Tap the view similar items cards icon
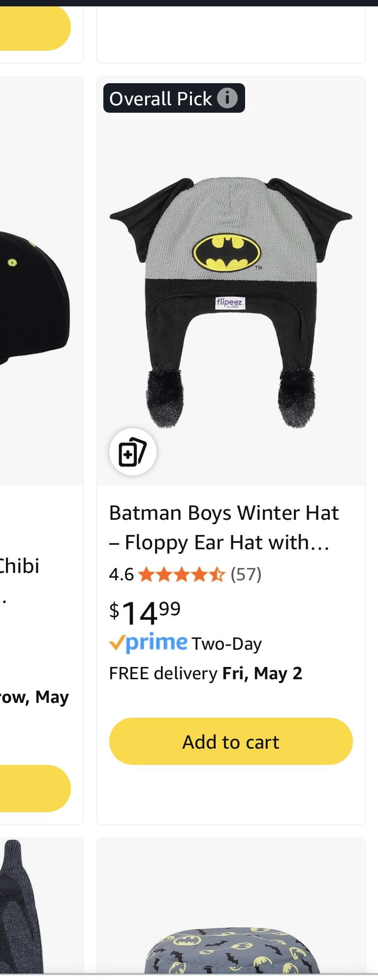The image size is (378, 980). [132, 452]
